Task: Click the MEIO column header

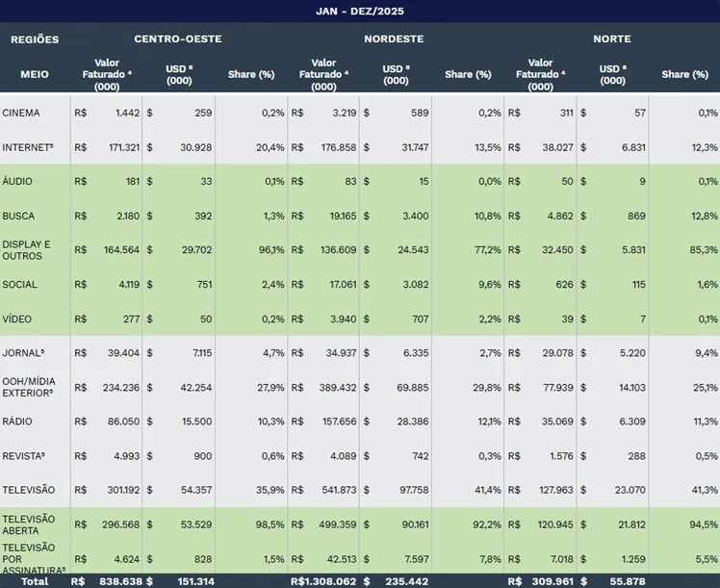Action: click(x=35, y=74)
